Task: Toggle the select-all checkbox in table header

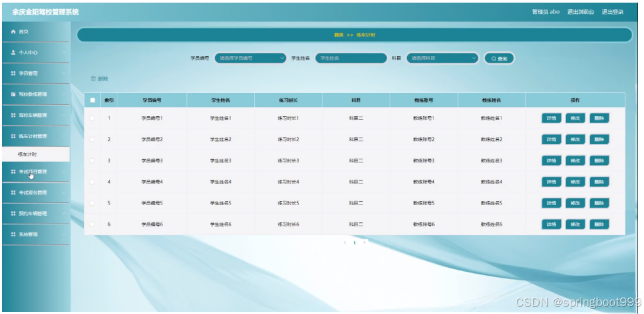Action: pos(92,100)
